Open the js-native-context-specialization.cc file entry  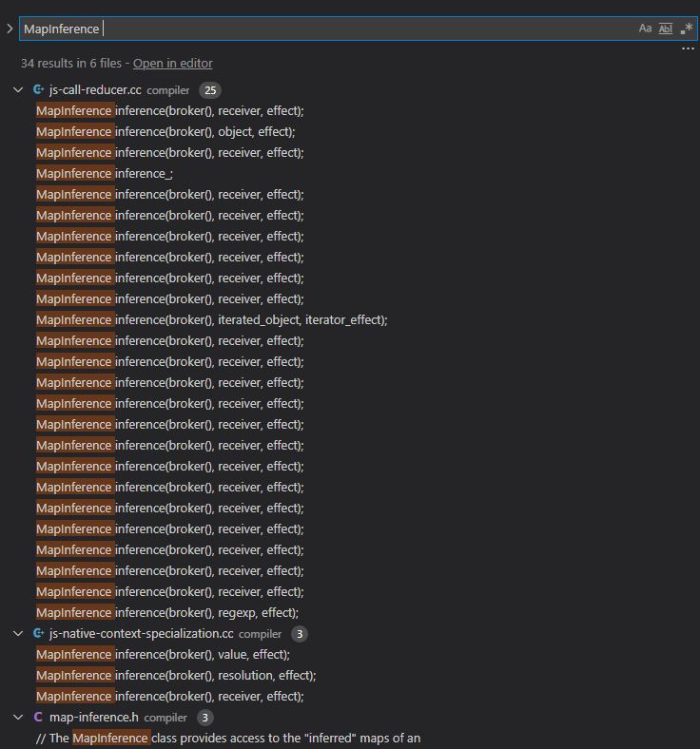pos(142,633)
